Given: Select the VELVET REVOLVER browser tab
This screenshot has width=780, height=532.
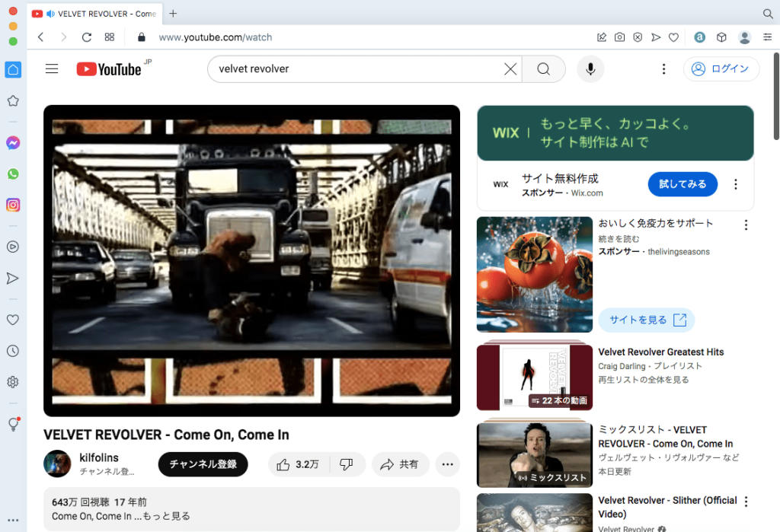Looking at the screenshot, I should [x=94, y=14].
